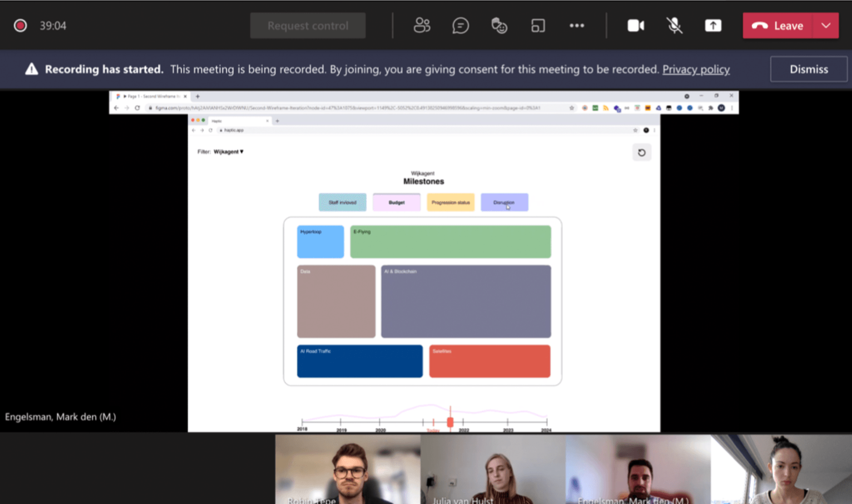Select the Budget tab
Image resolution: width=852 pixels, height=504 pixels.
396,202
